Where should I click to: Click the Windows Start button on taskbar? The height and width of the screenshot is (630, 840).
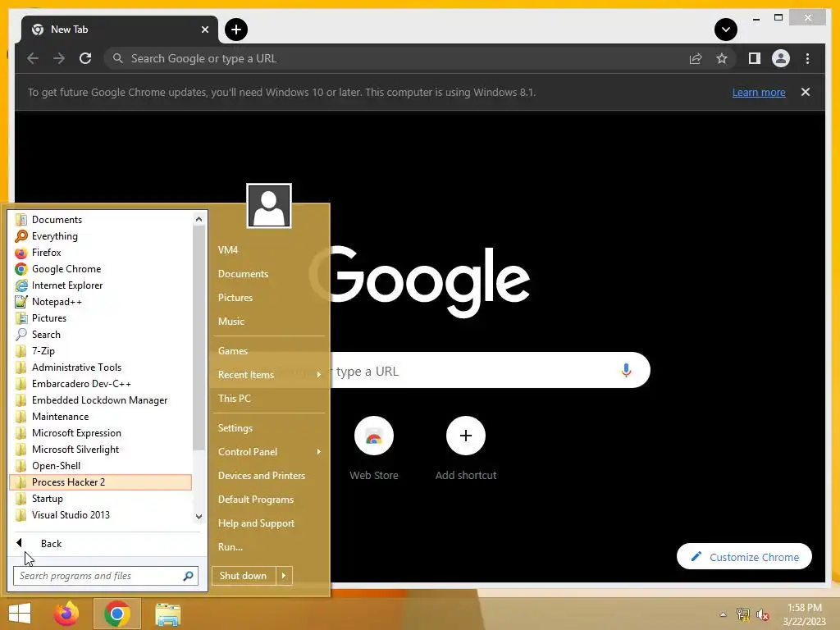point(20,614)
